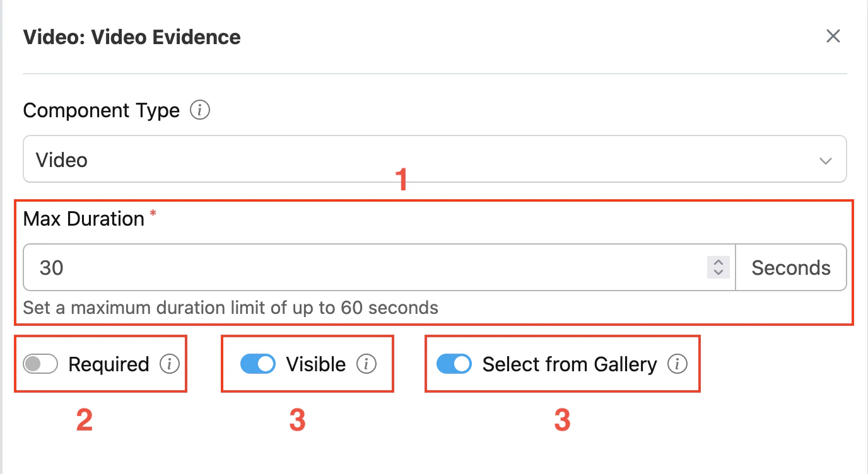Enable the Required toggle switch
Viewport: 868px width, 474px height.
coord(40,364)
